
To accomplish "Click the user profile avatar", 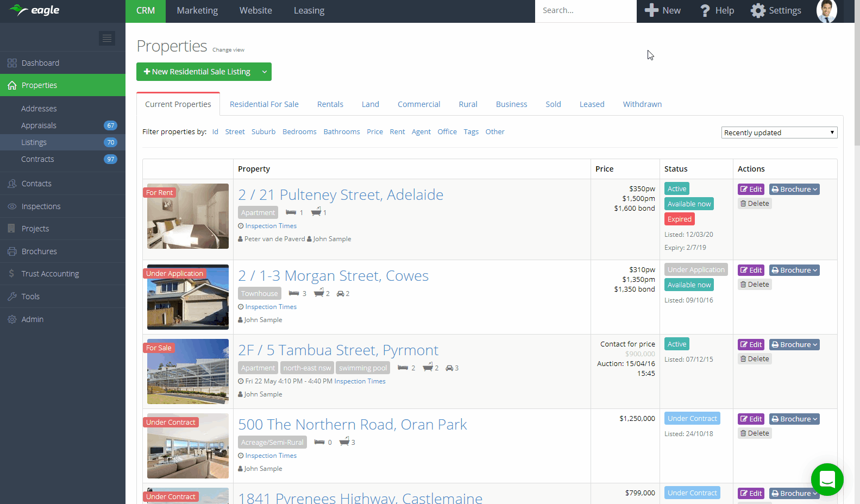I will [826, 11].
